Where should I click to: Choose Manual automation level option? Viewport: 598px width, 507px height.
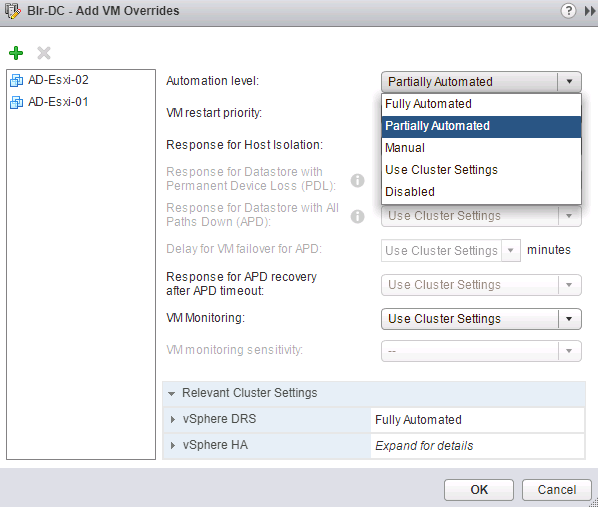tap(481, 148)
